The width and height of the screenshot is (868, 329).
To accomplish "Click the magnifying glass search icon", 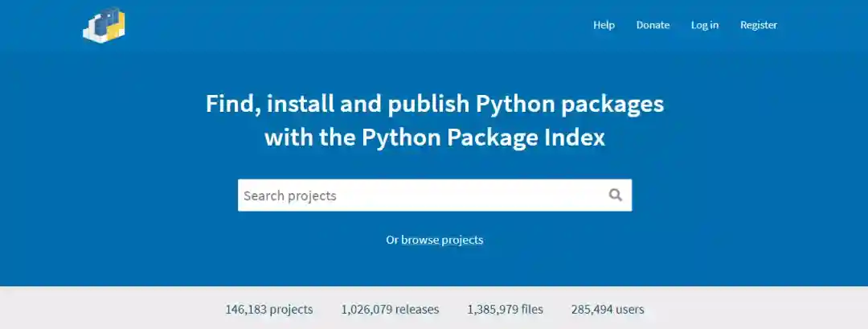I will click(x=616, y=195).
